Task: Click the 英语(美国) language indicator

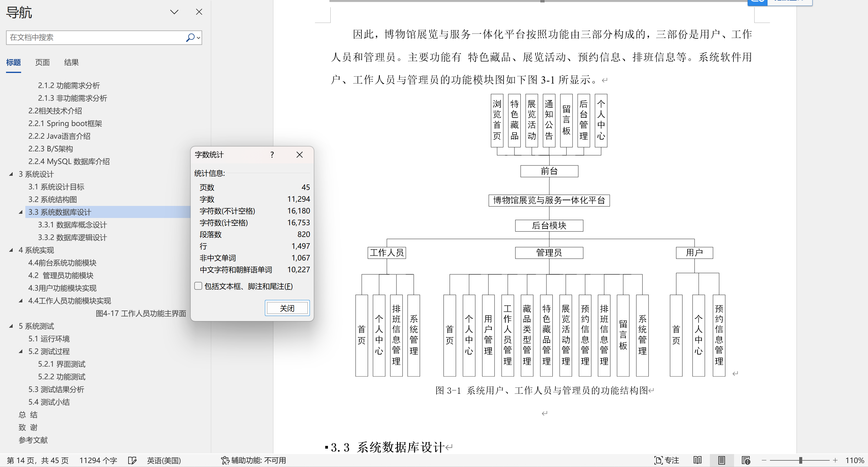Action: 164,460
